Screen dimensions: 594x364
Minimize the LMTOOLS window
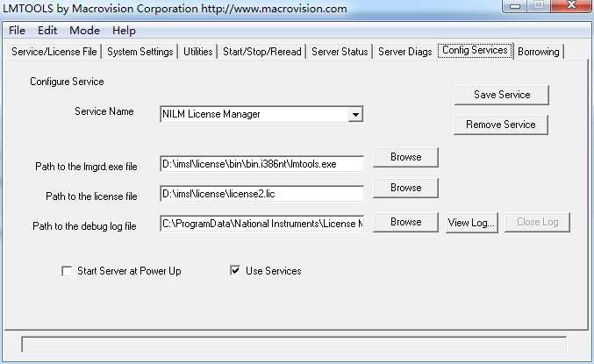pyautogui.click(x=515, y=5)
